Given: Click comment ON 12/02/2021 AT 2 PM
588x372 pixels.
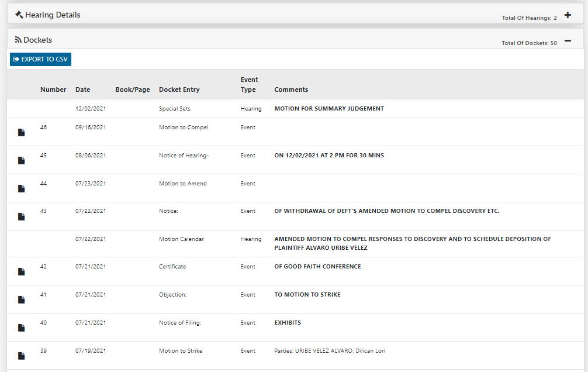Looking at the screenshot, I should [329, 156].
